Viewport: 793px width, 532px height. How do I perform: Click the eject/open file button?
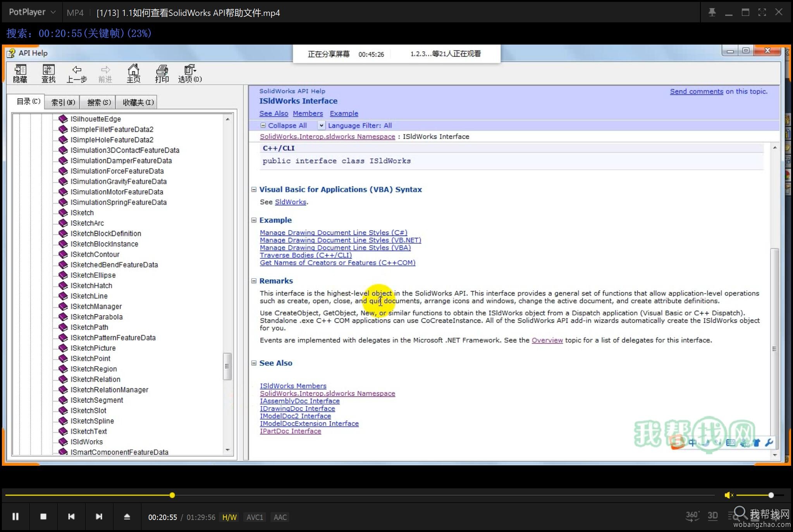[127, 517]
